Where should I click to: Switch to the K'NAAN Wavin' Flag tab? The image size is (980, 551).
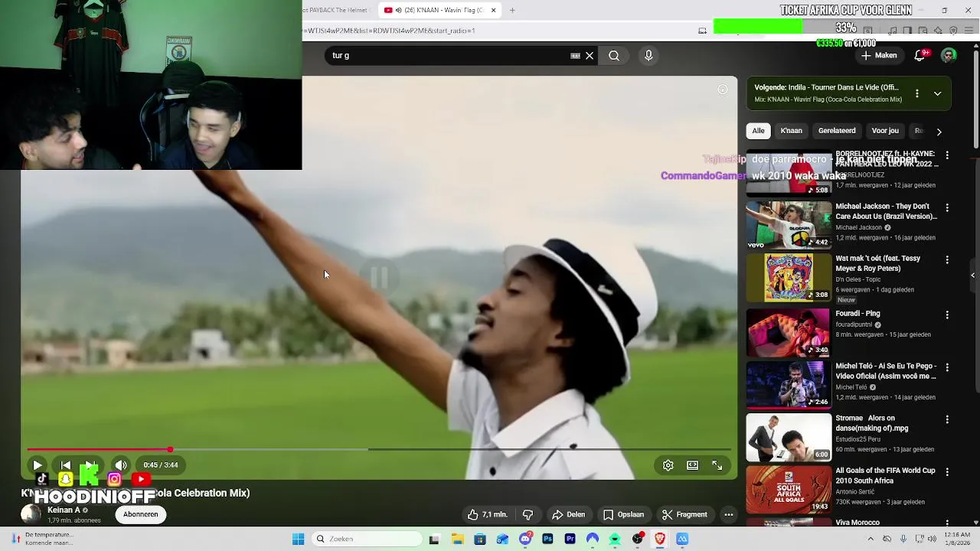click(x=441, y=10)
